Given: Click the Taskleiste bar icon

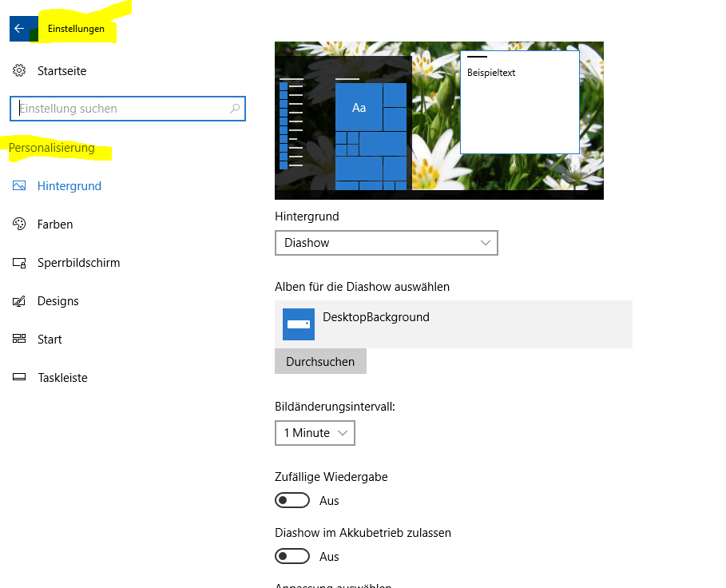Looking at the screenshot, I should point(19,377).
